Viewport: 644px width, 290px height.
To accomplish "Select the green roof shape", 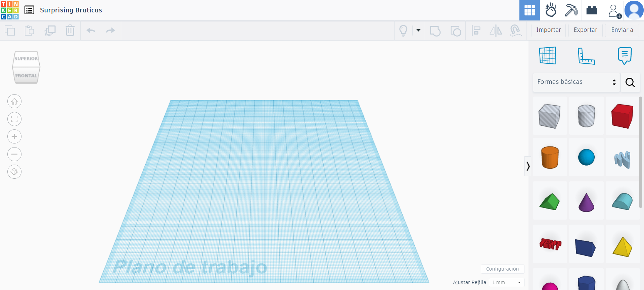I will point(549,201).
